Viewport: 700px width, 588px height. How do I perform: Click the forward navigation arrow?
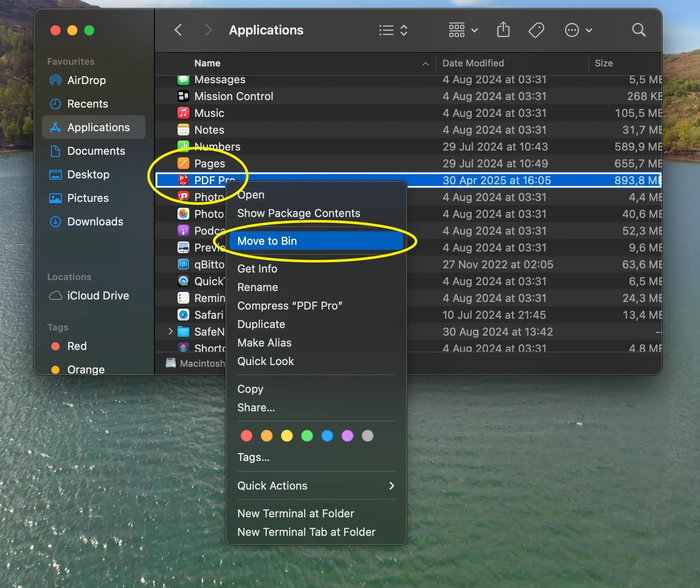point(208,30)
